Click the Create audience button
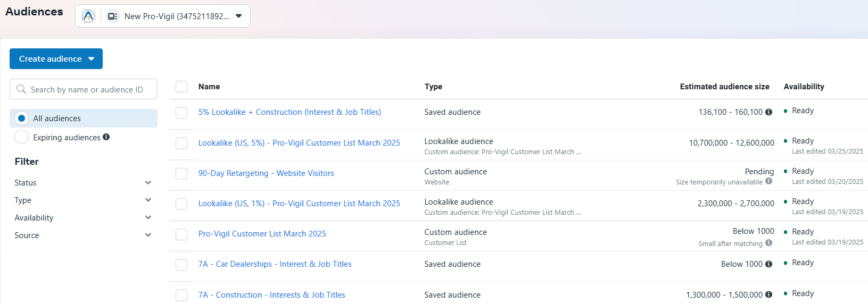 tap(56, 59)
